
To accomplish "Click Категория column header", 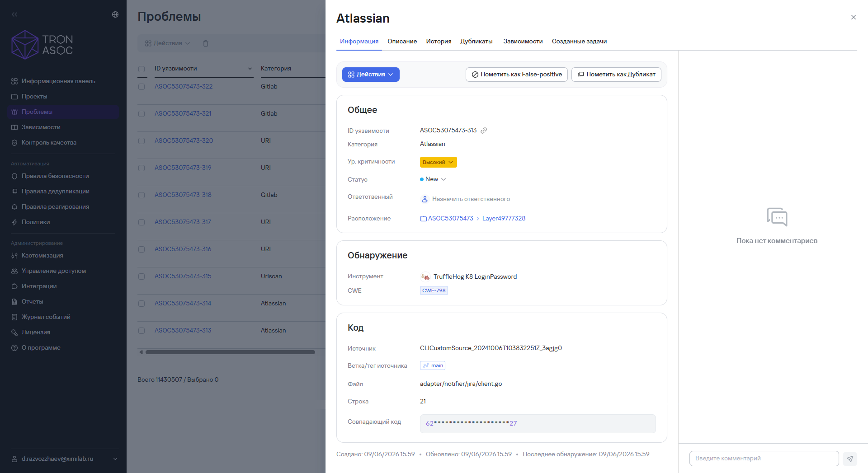I will coord(276,69).
